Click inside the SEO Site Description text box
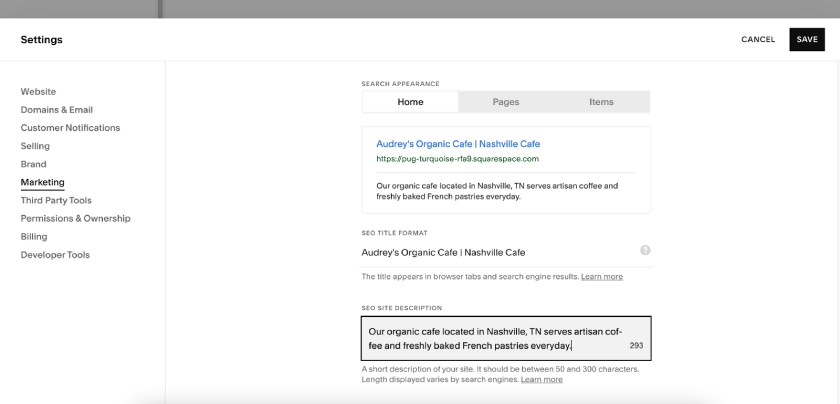Viewport: 840px width, 404px height. pyautogui.click(x=506, y=339)
